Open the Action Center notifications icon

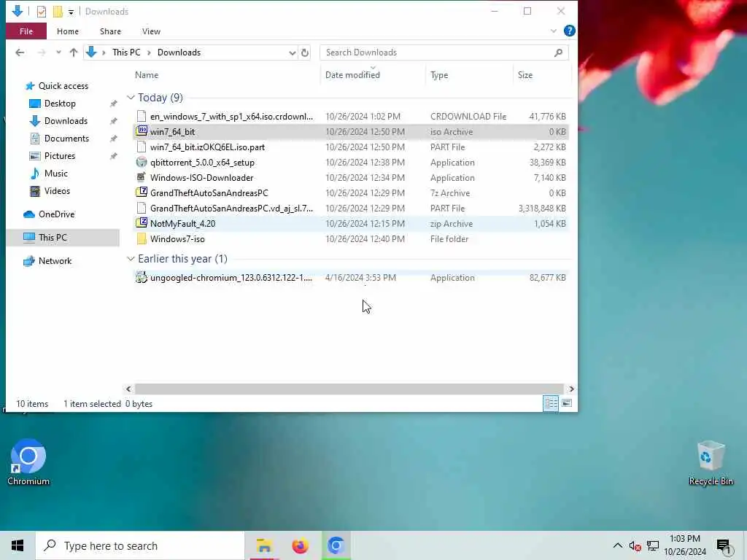[x=724, y=546]
